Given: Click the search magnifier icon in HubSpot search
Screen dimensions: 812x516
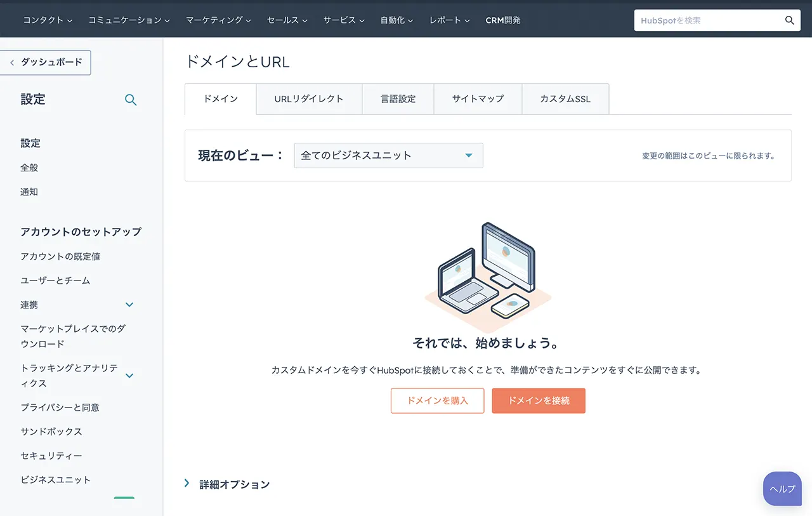Looking at the screenshot, I should (x=789, y=20).
